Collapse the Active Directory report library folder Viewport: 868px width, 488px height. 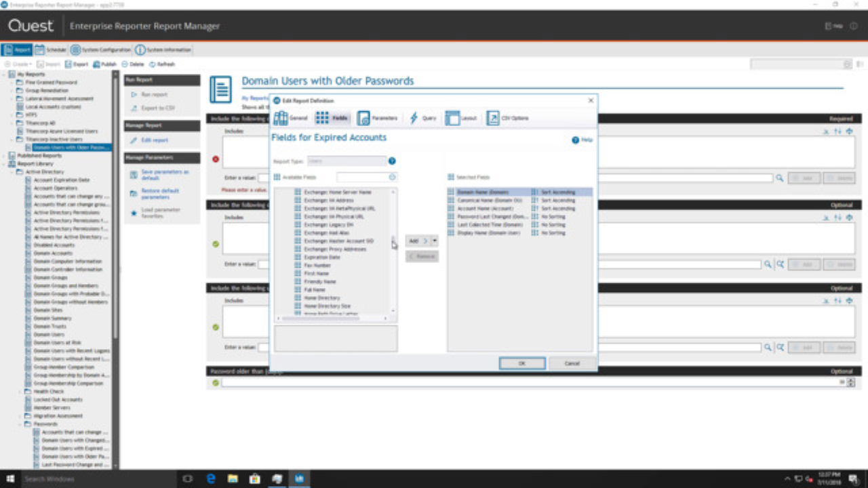click(x=10, y=171)
